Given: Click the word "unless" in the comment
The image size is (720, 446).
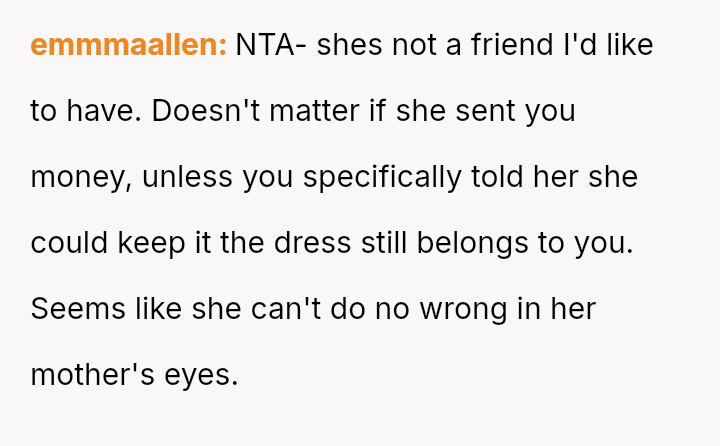Looking at the screenshot, I should [185, 178].
